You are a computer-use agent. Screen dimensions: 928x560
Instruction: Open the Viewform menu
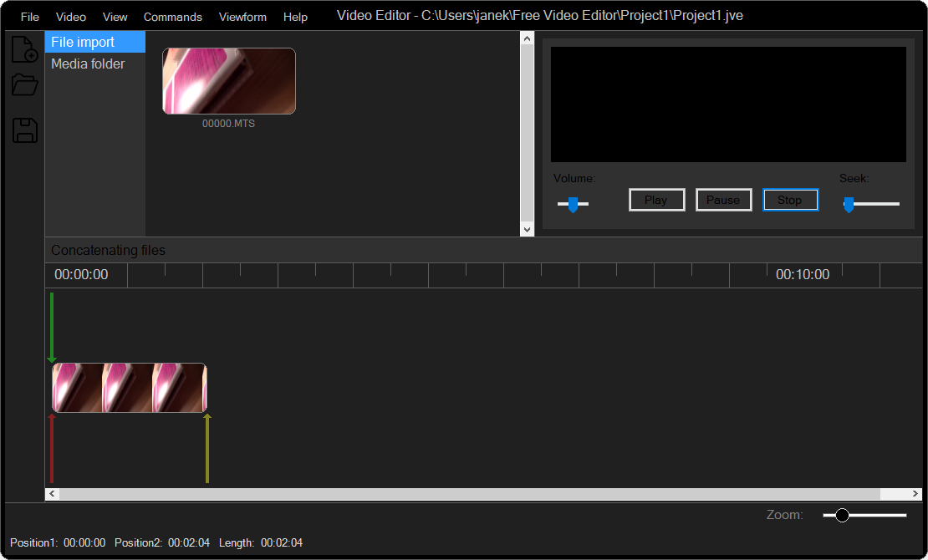click(x=242, y=17)
